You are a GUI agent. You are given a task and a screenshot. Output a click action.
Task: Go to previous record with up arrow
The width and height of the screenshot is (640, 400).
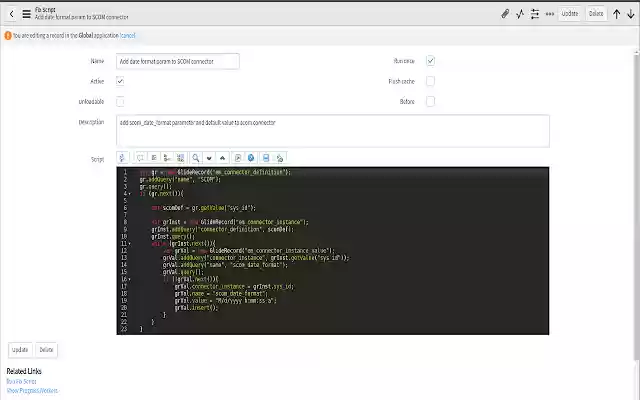click(616, 14)
